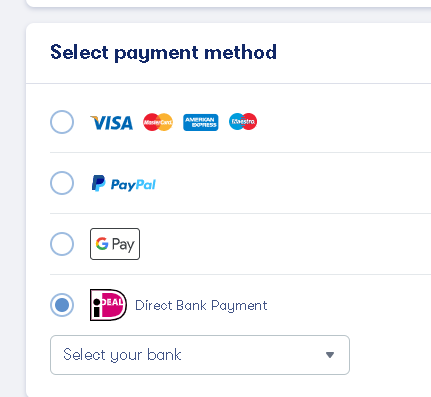Click the American Express logo
The height and width of the screenshot is (397, 431).
[x=201, y=122]
